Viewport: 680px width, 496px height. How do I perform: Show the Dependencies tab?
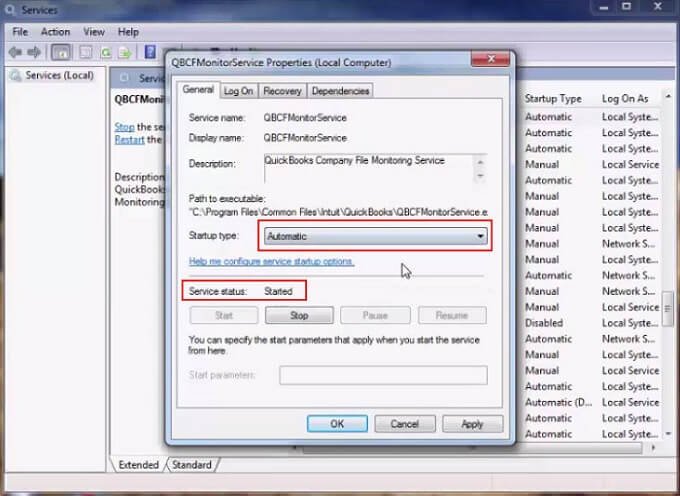[x=340, y=91]
